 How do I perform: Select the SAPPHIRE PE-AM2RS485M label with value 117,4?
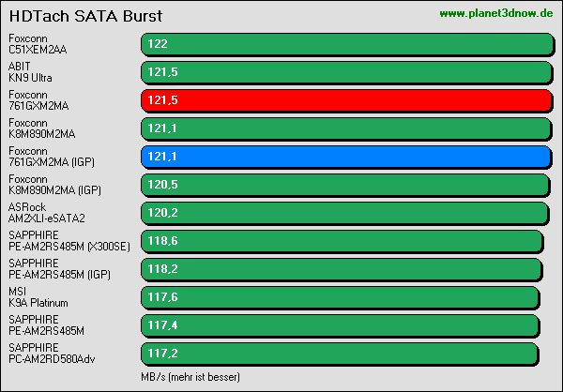46,324
